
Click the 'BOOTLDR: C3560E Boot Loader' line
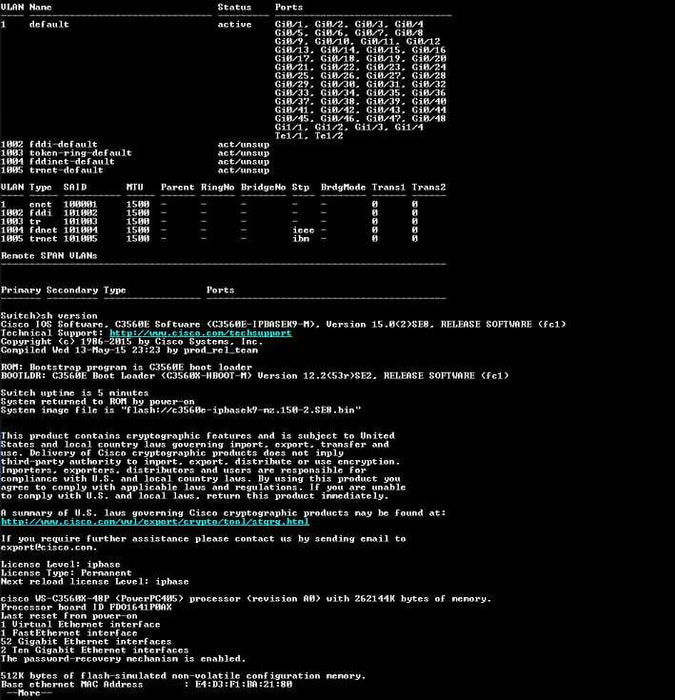tap(255, 376)
